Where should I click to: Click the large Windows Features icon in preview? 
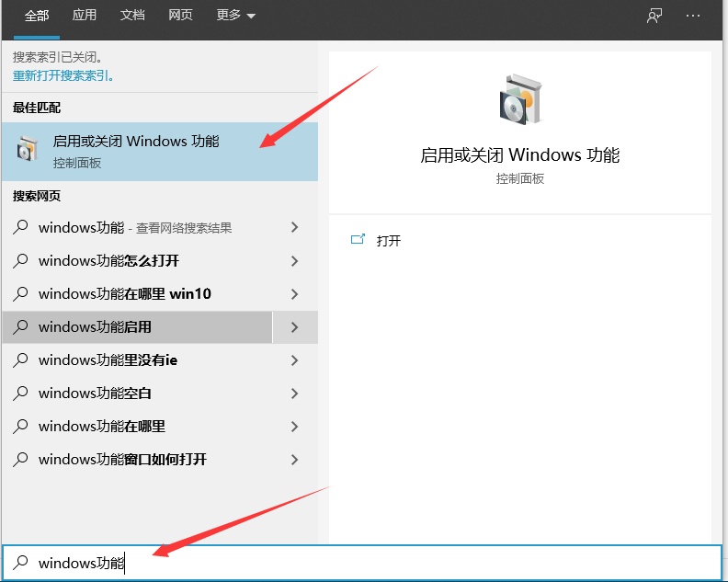pos(520,99)
